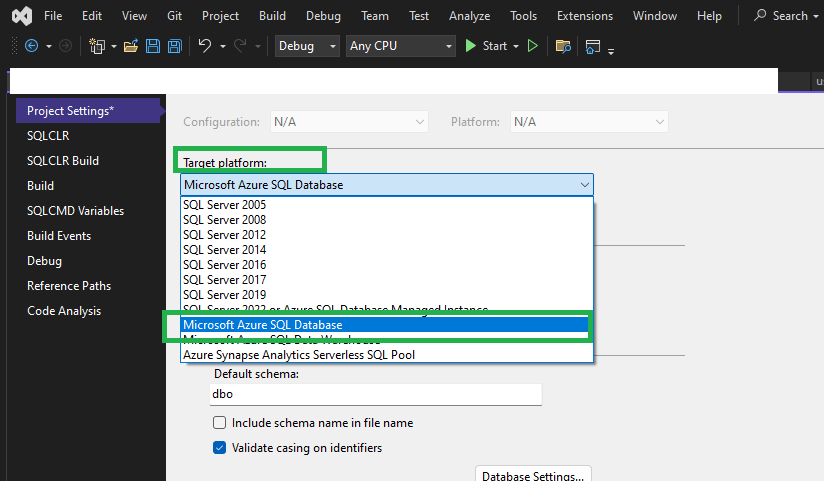
Task: Open the Team menu
Action: pos(375,16)
